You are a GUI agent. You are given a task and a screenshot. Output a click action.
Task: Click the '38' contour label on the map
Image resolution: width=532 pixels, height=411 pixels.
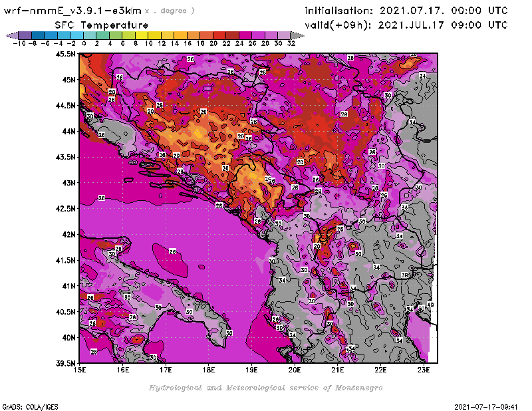405,275
